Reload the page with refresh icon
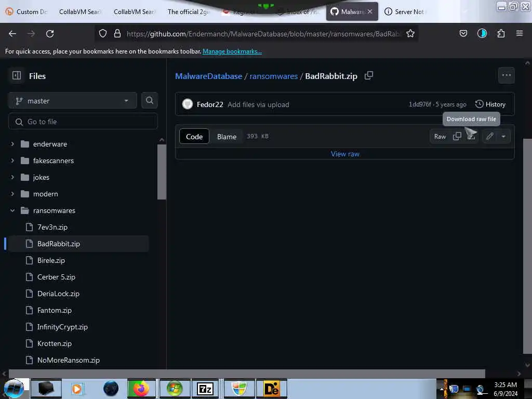This screenshot has height=399, width=532. 50,34
